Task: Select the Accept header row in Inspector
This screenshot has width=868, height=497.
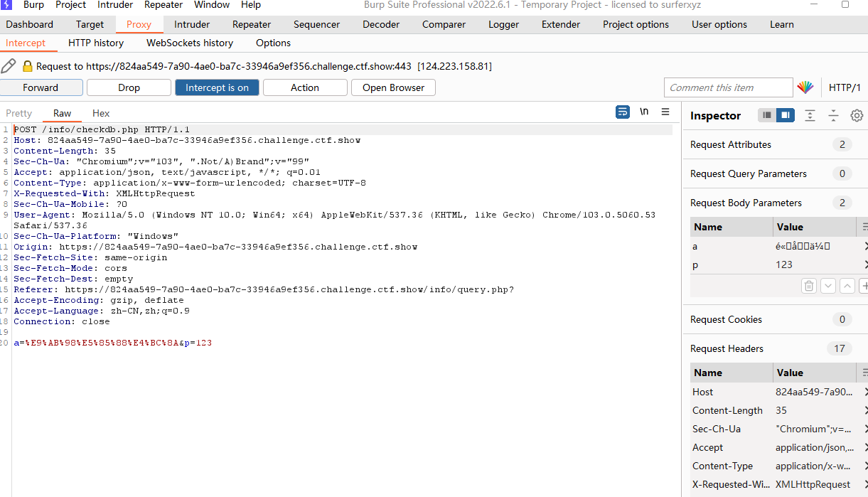Action: click(778, 447)
